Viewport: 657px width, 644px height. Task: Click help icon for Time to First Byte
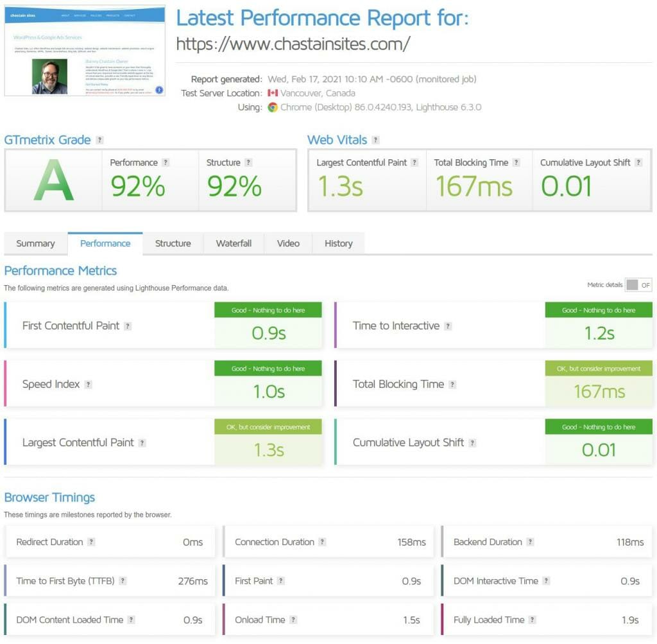(x=123, y=580)
